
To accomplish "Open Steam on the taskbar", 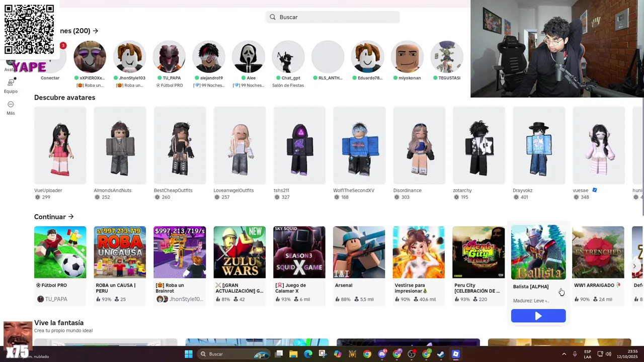I will click(x=441, y=354).
